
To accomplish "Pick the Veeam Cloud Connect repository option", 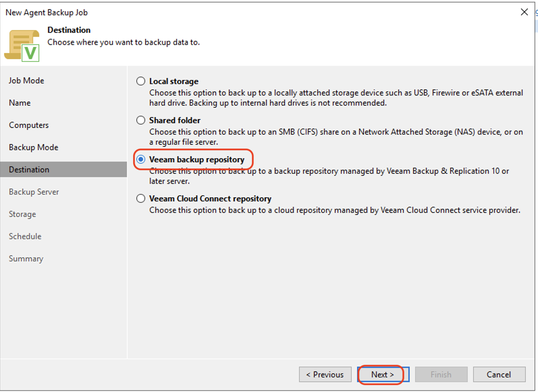I will pyautogui.click(x=141, y=198).
